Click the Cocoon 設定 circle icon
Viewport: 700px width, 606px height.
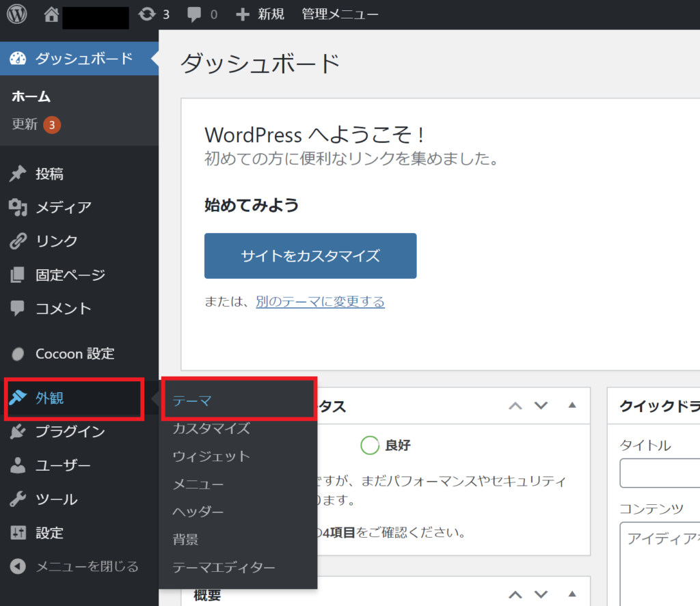(x=18, y=354)
